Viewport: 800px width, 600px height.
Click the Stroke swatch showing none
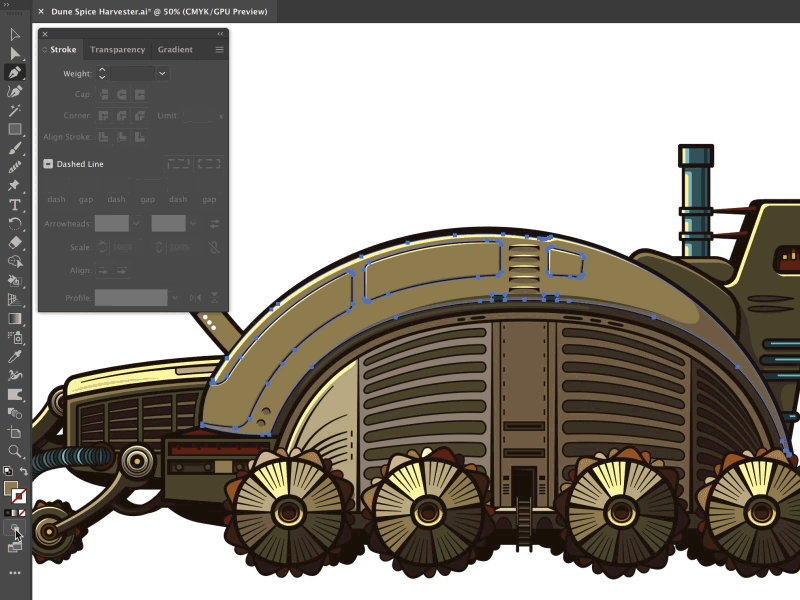19,496
